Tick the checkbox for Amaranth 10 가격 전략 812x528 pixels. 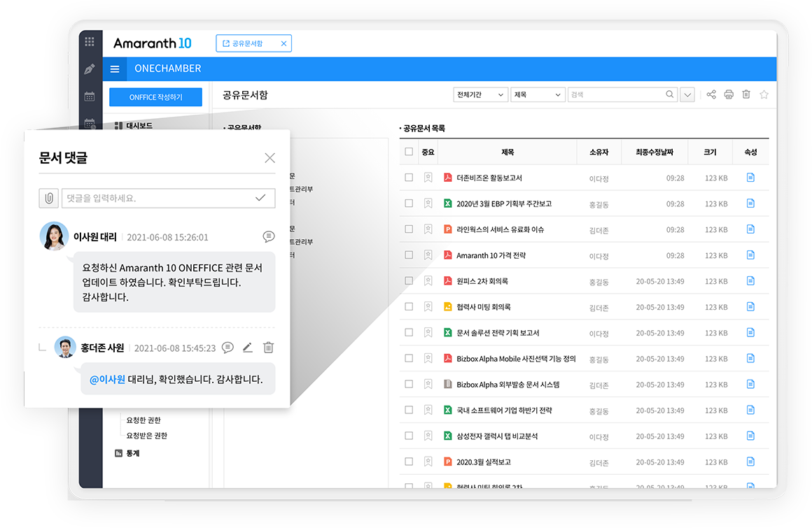click(x=409, y=255)
